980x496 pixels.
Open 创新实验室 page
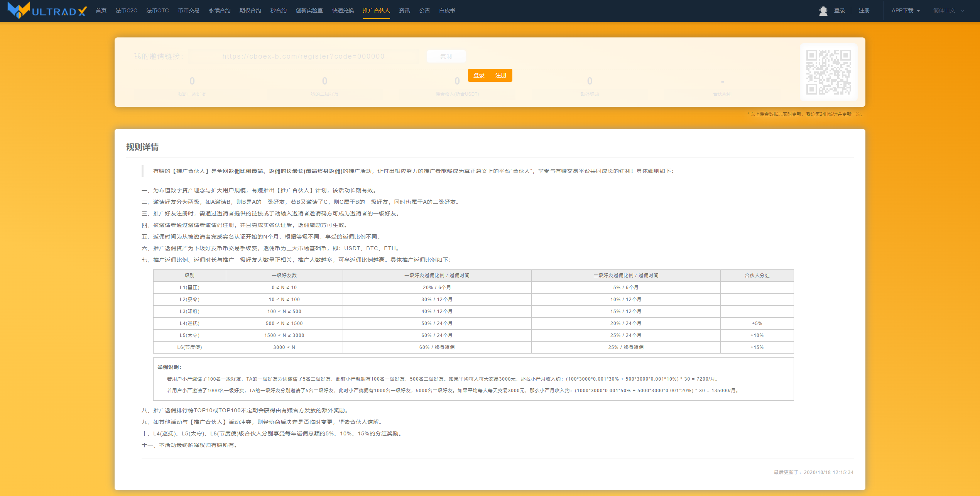(309, 11)
